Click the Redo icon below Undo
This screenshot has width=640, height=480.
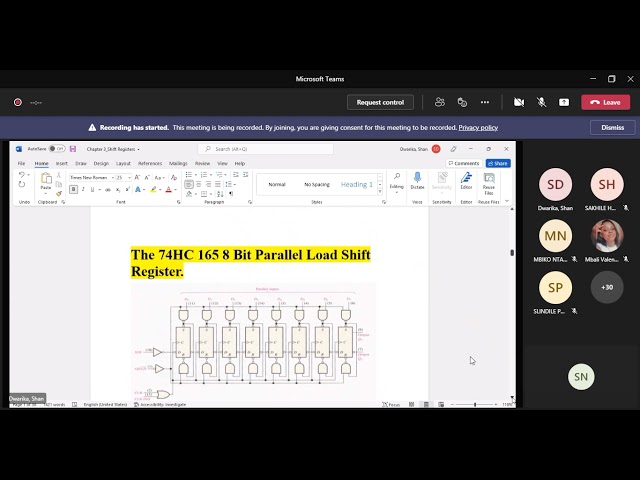22,185
